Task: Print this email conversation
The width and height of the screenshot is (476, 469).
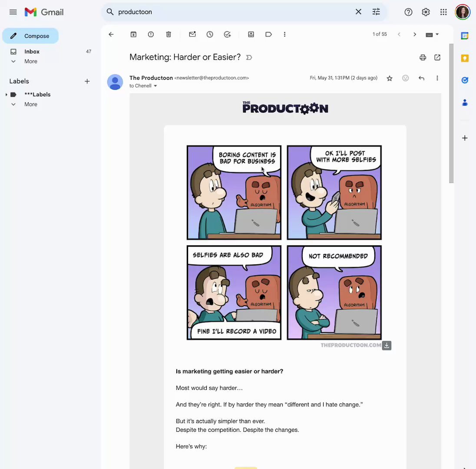Action: [x=423, y=57]
